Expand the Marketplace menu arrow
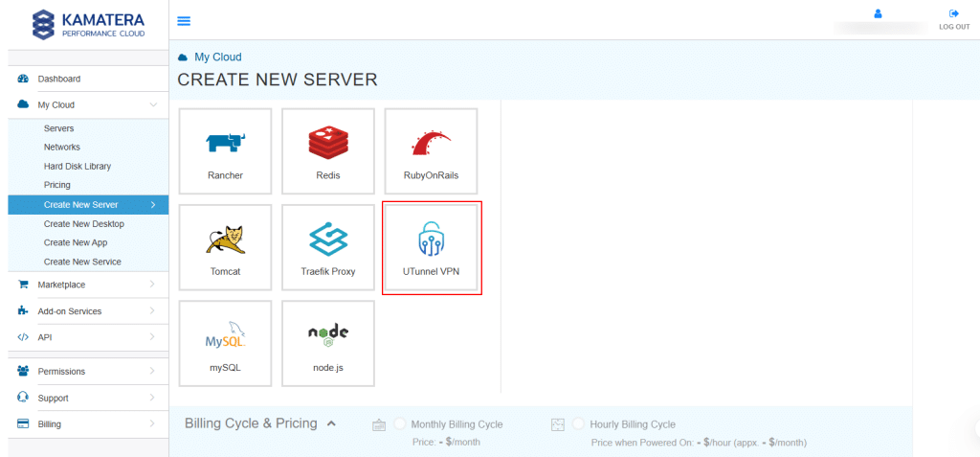The width and height of the screenshot is (980, 457). tap(152, 285)
